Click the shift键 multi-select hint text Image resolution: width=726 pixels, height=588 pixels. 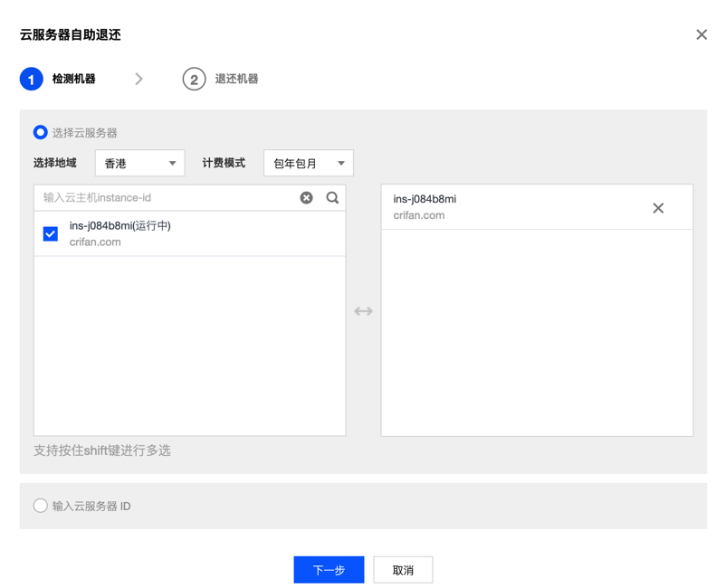click(x=102, y=450)
